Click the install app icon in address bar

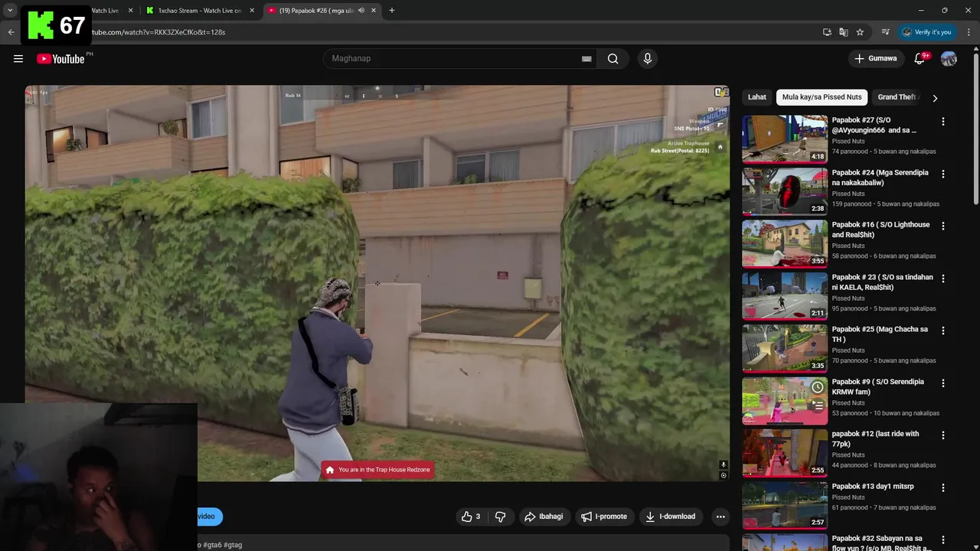[x=827, y=32]
